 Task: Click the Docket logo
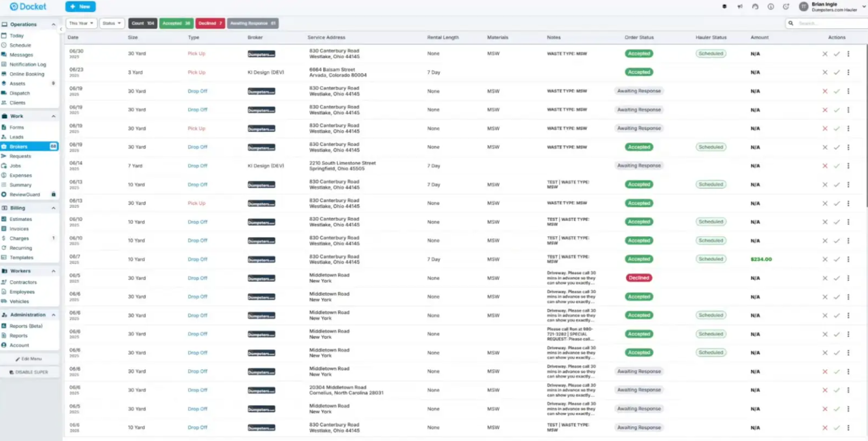coord(28,7)
